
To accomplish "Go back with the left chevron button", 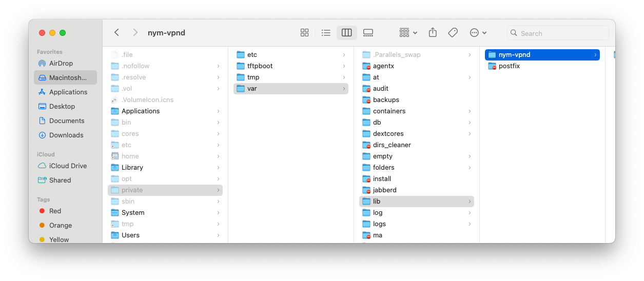I will point(116,32).
